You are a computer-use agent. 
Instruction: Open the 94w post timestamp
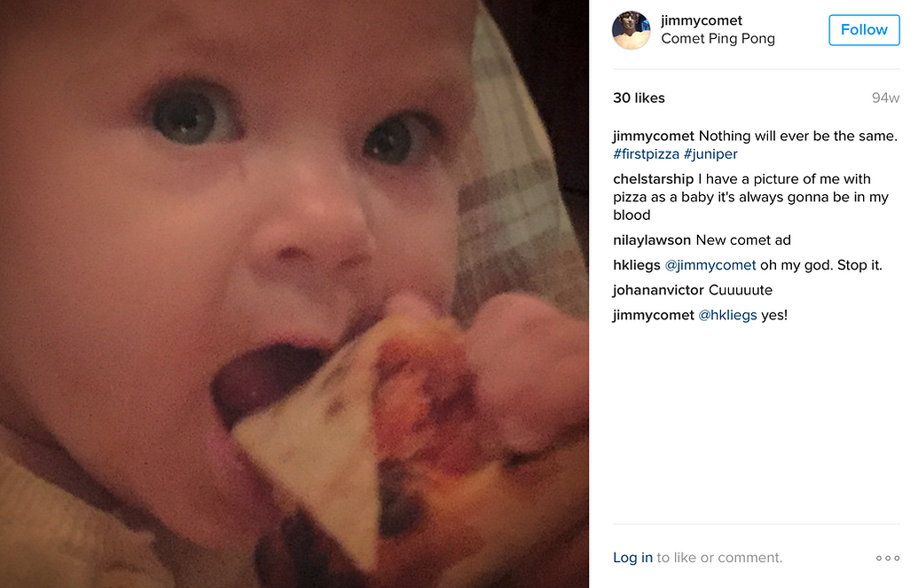click(x=885, y=98)
